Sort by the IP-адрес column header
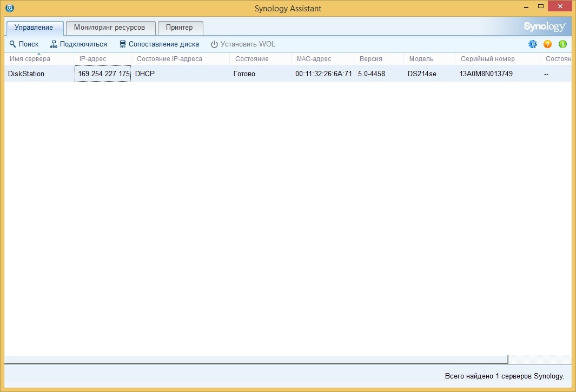Image resolution: width=576 pixels, height=392 pixels. tap(92, 59)
